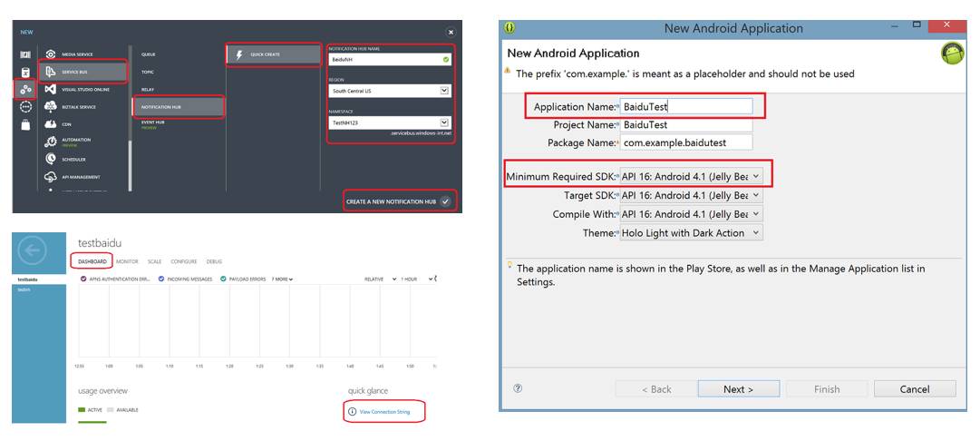Select Queue in Service Bus submenu
The width and height of the screenshot is (980, 441).
tap(149, 54)
